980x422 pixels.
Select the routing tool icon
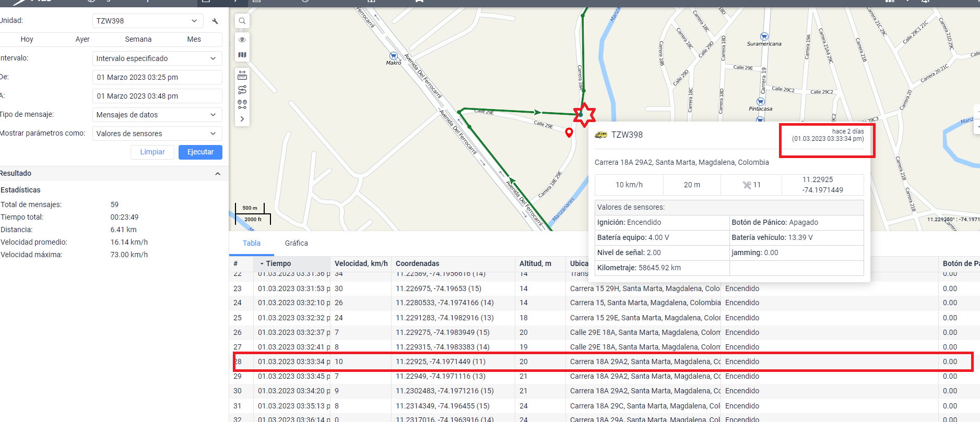[242, 90]
